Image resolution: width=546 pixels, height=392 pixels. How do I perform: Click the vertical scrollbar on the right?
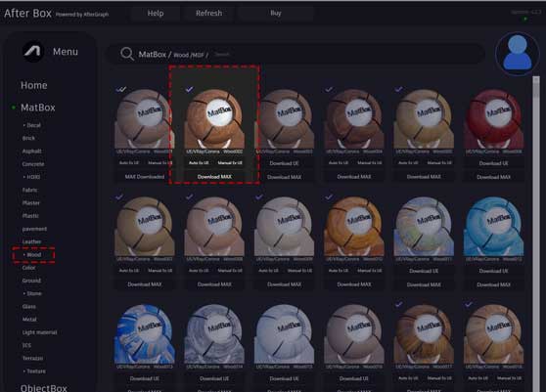pos(535,233)
